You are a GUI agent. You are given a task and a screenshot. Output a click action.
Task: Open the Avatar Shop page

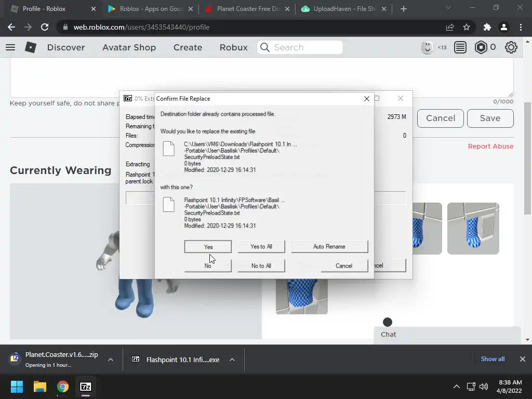coord(129,47)
